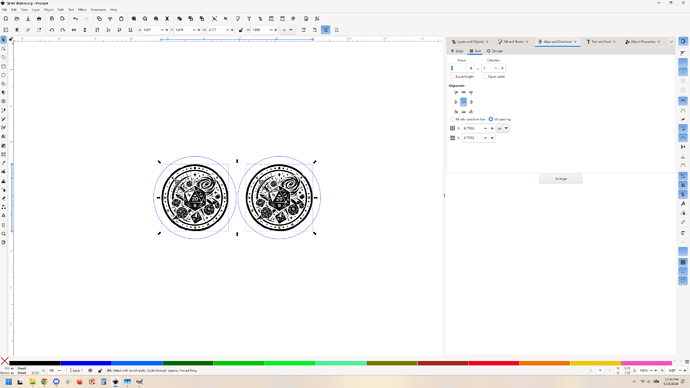
Task: Select the Spiral tool
Action: point(4,102)
